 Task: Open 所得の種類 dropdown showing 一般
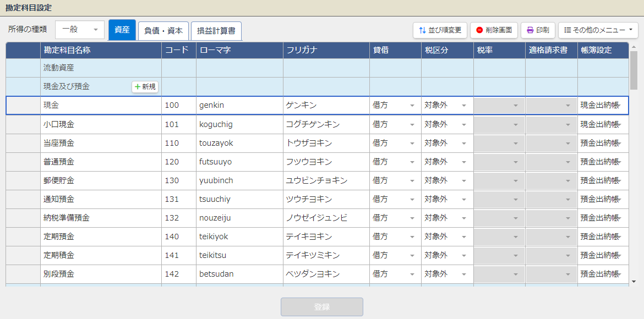click(x=80, y=30)
